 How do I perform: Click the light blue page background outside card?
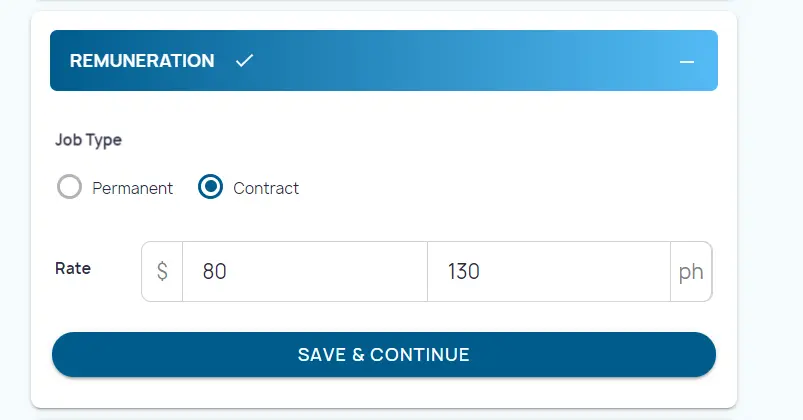pos(770,200)
